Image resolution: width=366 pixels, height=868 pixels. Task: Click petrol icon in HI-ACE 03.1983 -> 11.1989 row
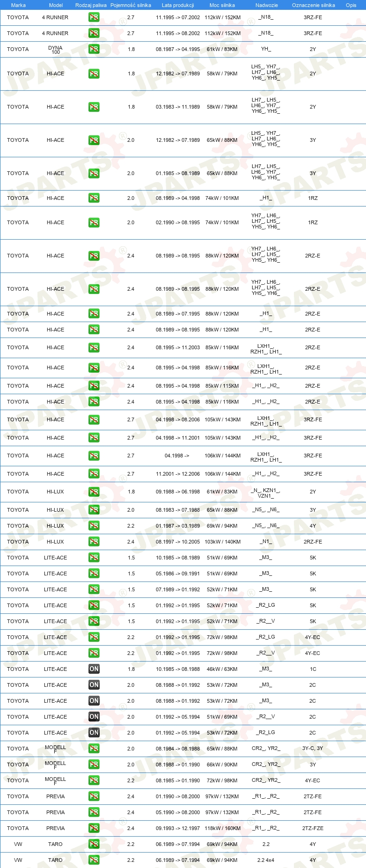click(94, 107)
